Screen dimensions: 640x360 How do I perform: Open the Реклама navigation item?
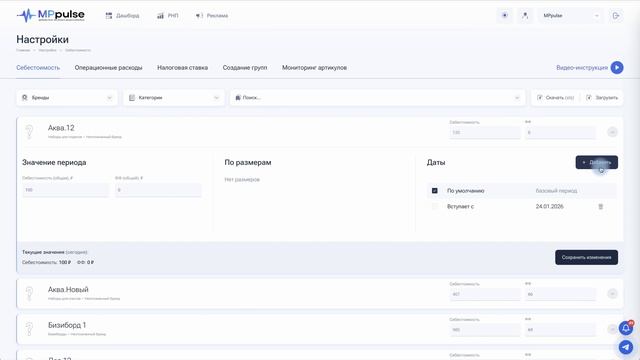coord(211,16)
